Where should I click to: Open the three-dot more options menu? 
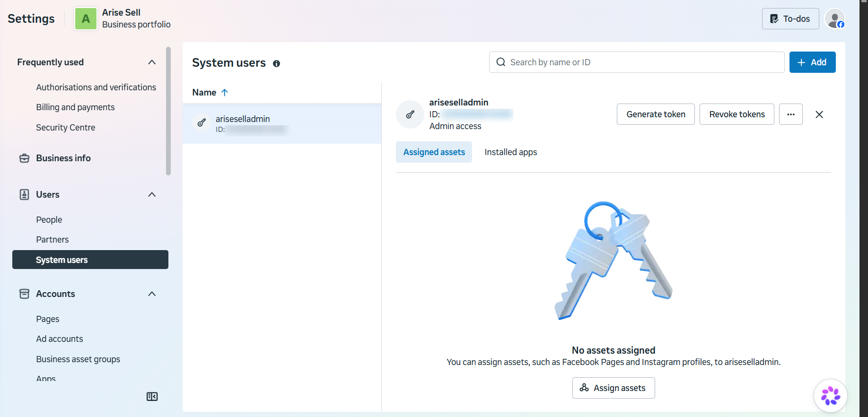pos(790,114)
